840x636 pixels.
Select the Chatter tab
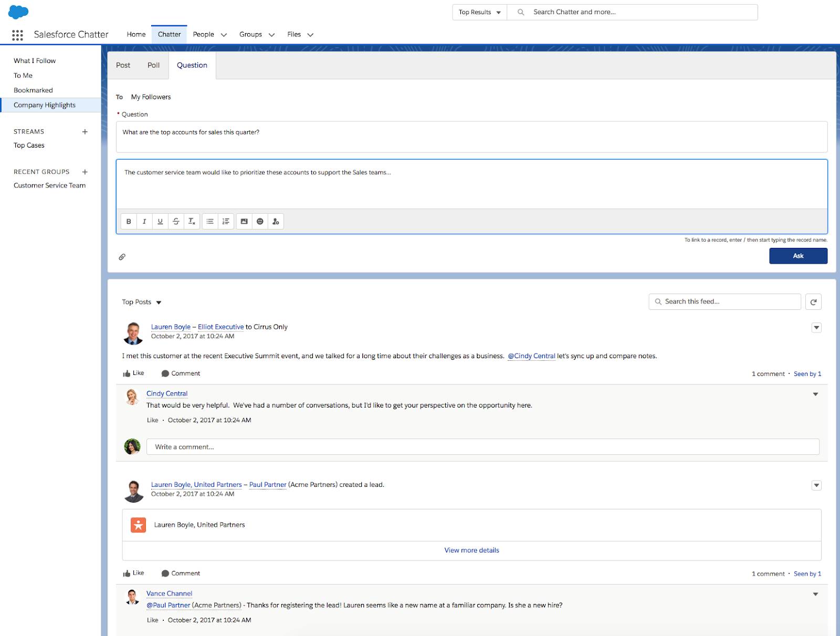pyautogui.click(x=169, y=35)
